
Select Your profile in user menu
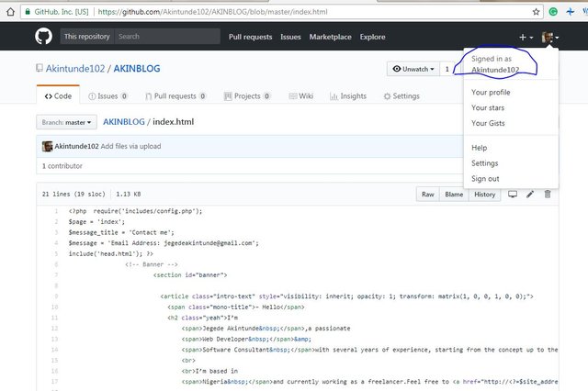tap(491, 92)
